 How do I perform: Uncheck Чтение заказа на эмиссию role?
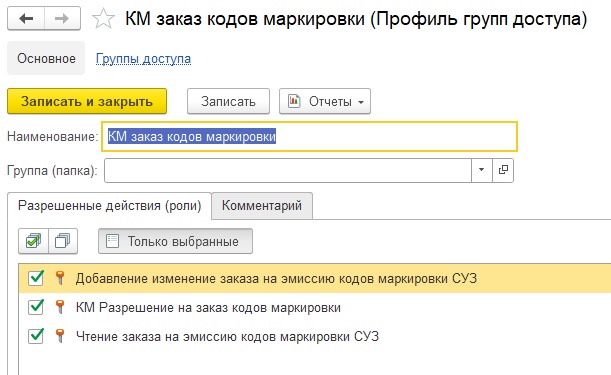coord(36,336)
